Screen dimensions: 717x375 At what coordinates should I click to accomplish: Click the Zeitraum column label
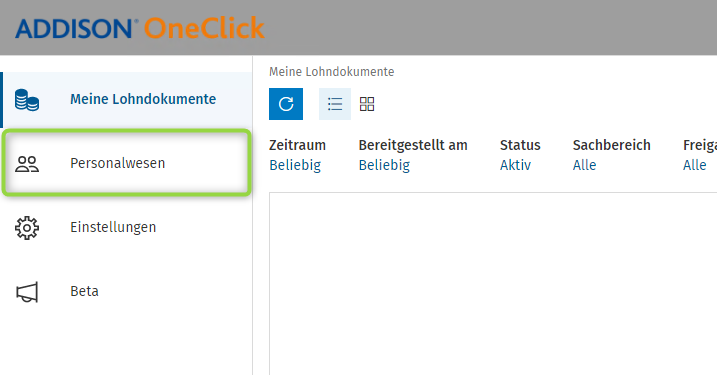coord(297,145)
